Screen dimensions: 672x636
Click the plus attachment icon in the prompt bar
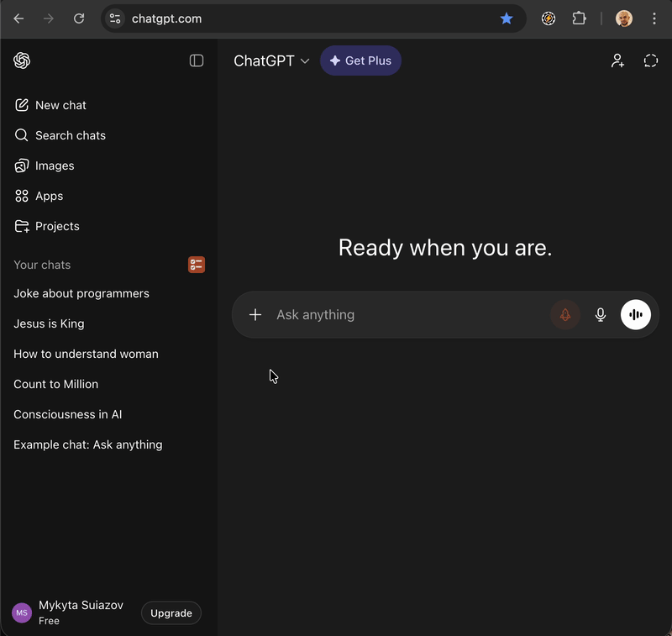[x=255, y=314]
